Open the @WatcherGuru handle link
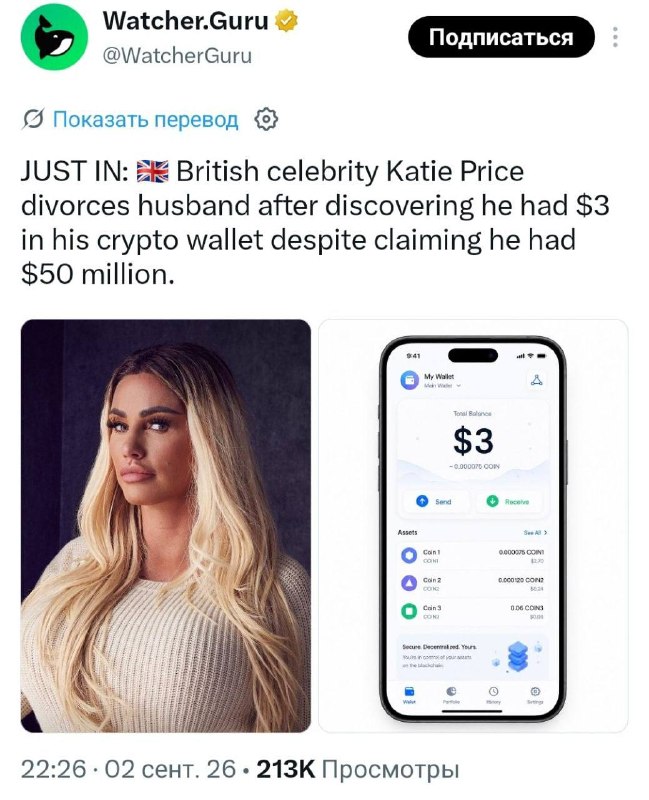649x800 pixels. pos(177,55)
